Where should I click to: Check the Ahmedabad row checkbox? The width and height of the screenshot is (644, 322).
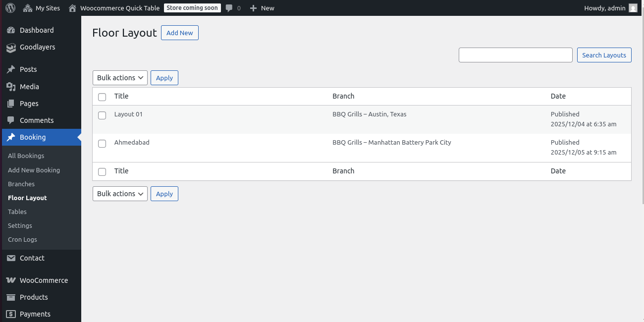[x=102, y=144]
